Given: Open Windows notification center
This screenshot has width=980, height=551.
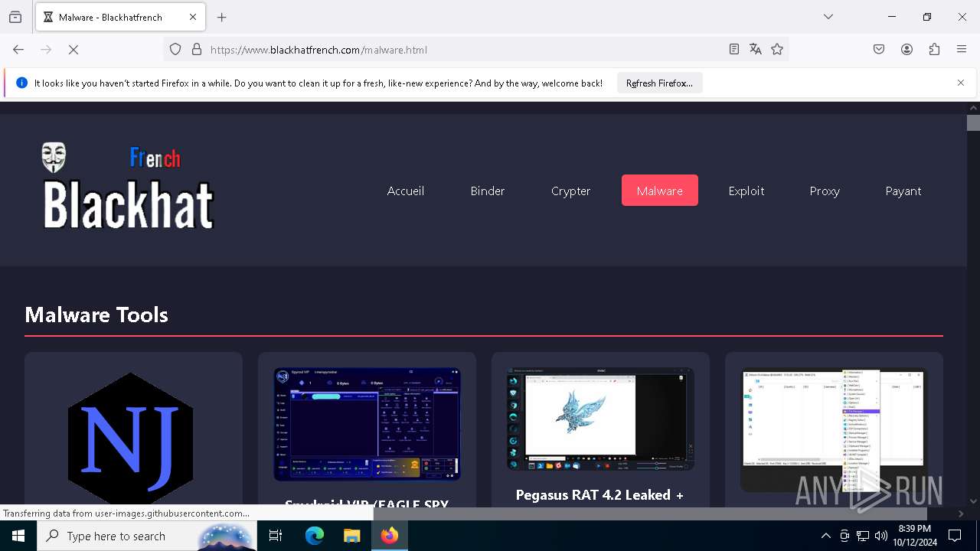Looking at the screenshot, I should [955, 536].
